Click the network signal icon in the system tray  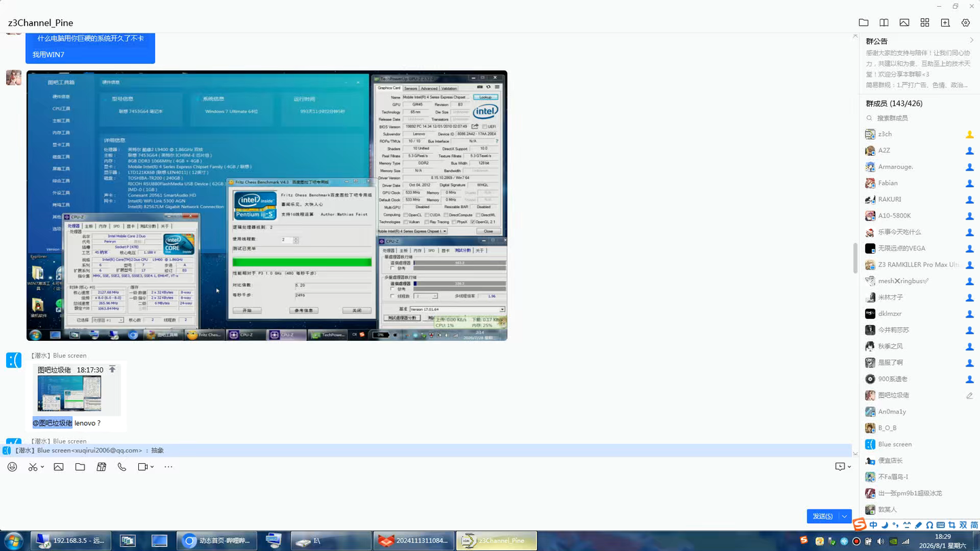coord(906,541)
